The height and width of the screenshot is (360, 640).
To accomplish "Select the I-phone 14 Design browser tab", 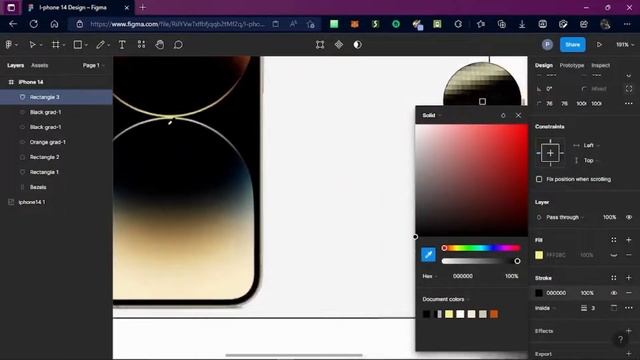I will pos(78,8).
